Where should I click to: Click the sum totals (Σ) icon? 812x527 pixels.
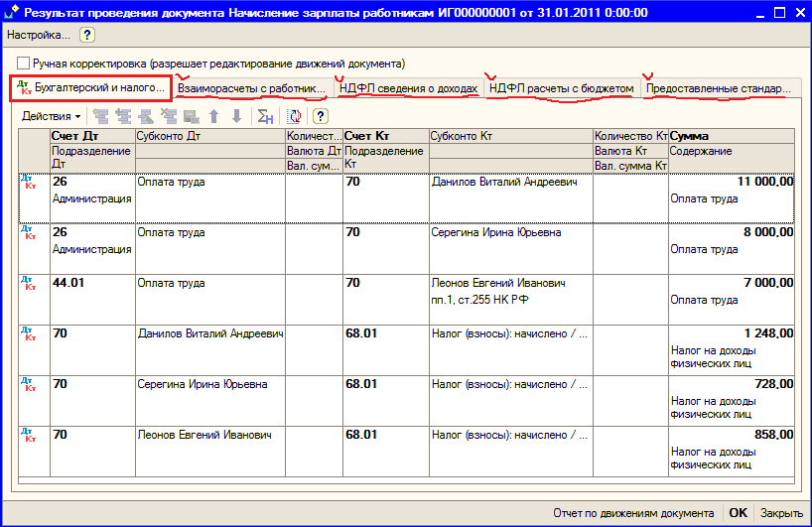pyautogui.click(x=265, y=116)
